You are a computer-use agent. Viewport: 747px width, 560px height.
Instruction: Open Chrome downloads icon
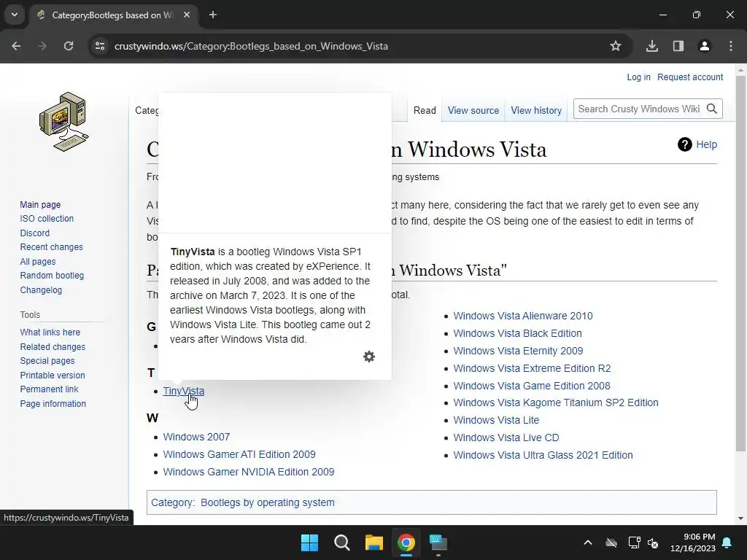pyautogui.click(x=652, y=46)
